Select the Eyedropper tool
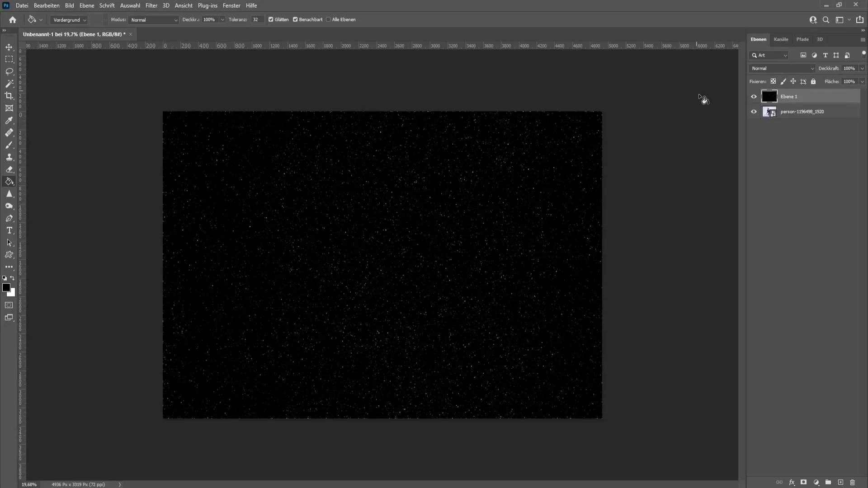 (x=9, y=120)
